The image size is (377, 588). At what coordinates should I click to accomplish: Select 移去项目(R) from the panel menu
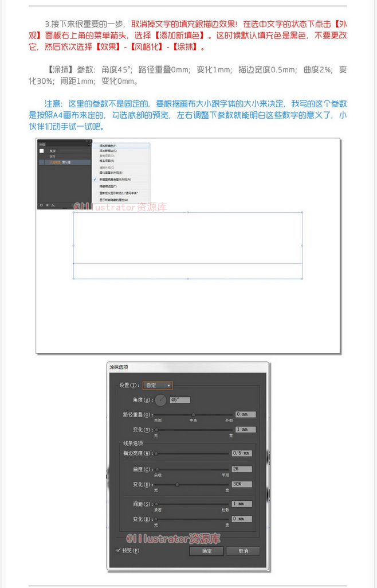(x=121, y=161)
